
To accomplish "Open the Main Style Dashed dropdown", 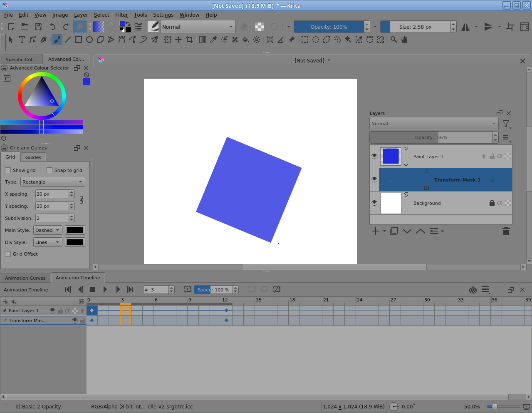I will (x=47, y=230).
